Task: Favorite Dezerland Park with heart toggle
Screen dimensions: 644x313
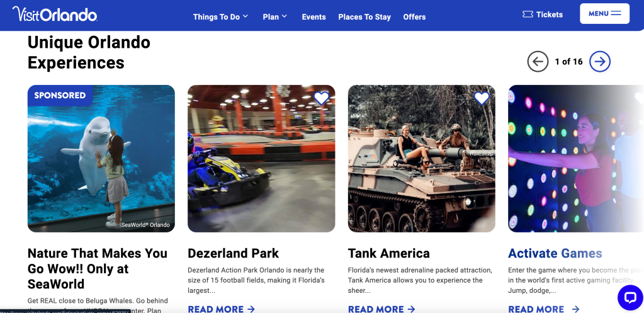Action: tap(321, 98)
